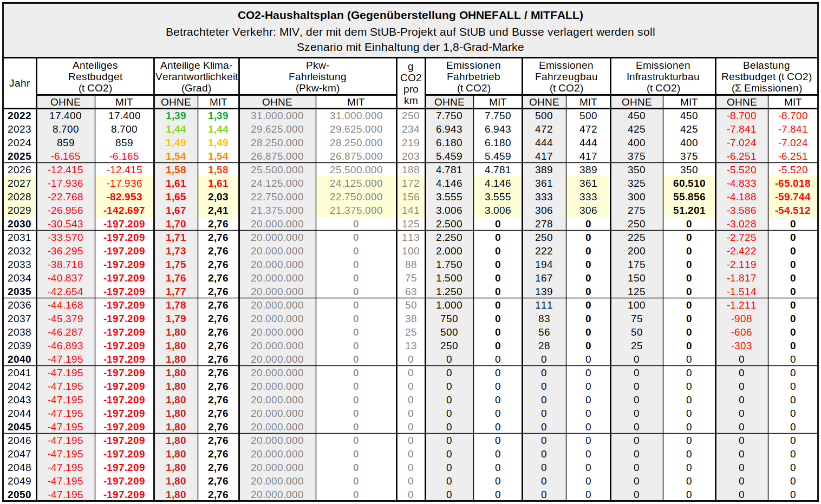
Task: Click the Restbudget value '-40.837'
Action: [66, 278]
